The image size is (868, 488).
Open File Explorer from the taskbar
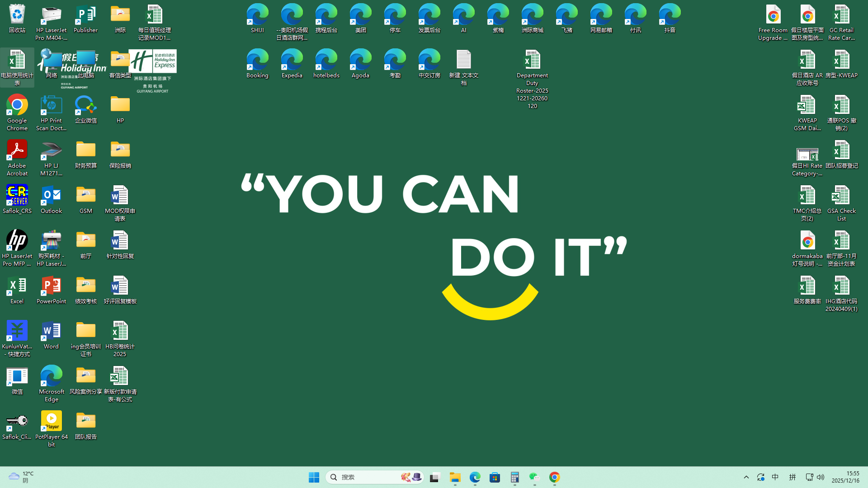pos(455,477)
